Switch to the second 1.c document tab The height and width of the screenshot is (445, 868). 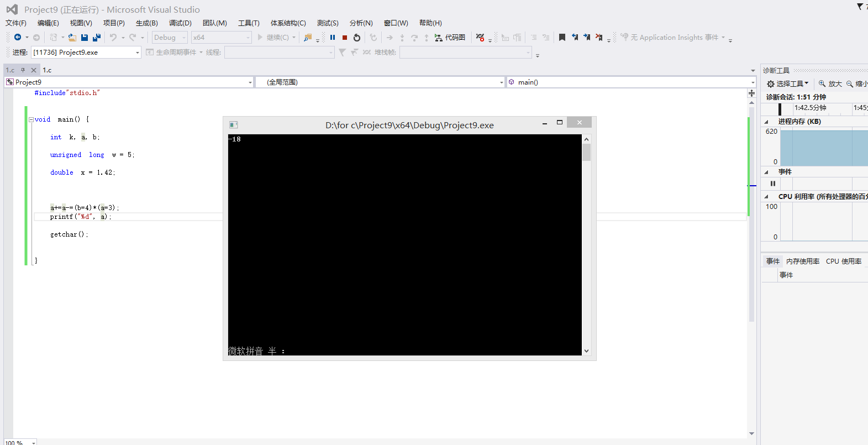coord(48,70)
